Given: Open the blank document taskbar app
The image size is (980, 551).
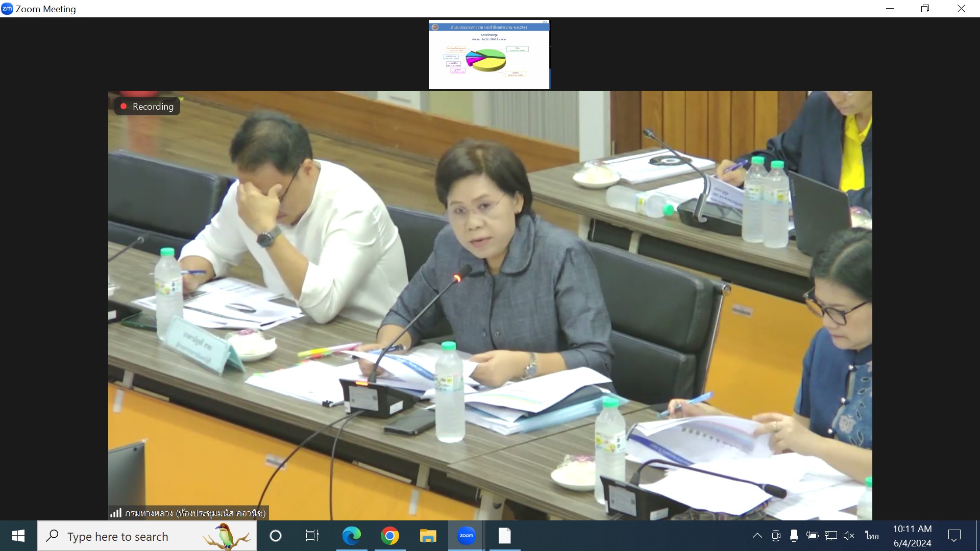Looking at the screenshot, I should point(504,536).
